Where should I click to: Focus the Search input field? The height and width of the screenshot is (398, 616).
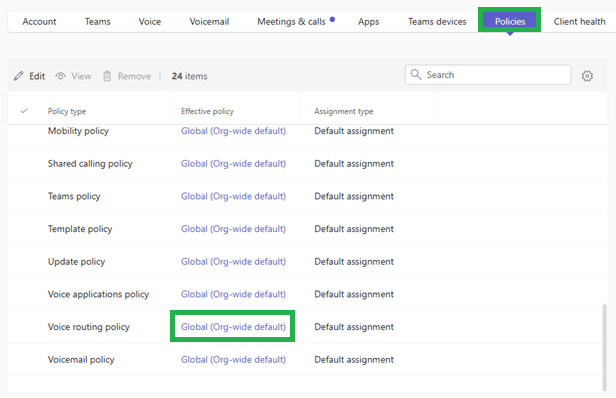pos(488,75)
